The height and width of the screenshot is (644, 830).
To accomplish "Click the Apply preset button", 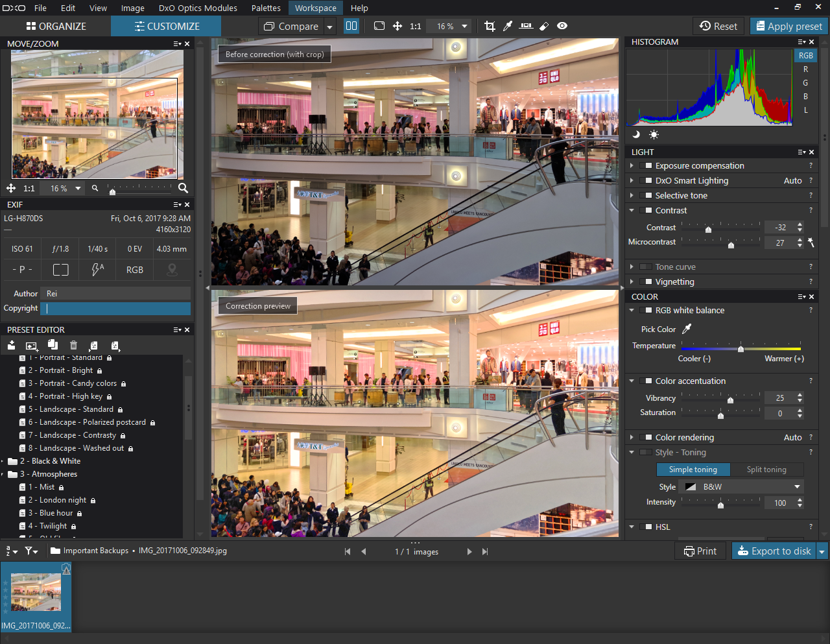I will (788, 26).
